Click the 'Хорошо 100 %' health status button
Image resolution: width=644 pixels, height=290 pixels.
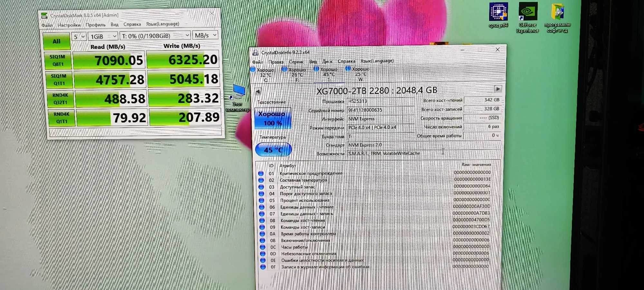(x=272, y=118)
